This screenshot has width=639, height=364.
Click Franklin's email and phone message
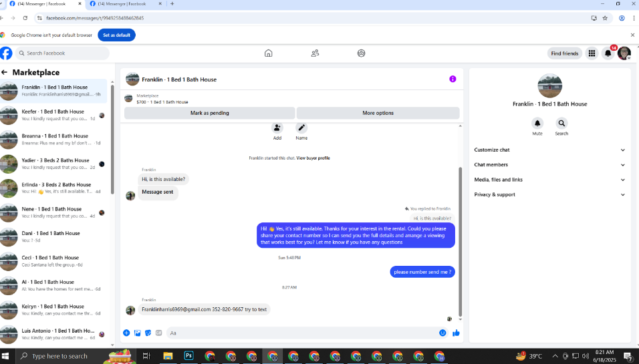(x=204, y=309)
